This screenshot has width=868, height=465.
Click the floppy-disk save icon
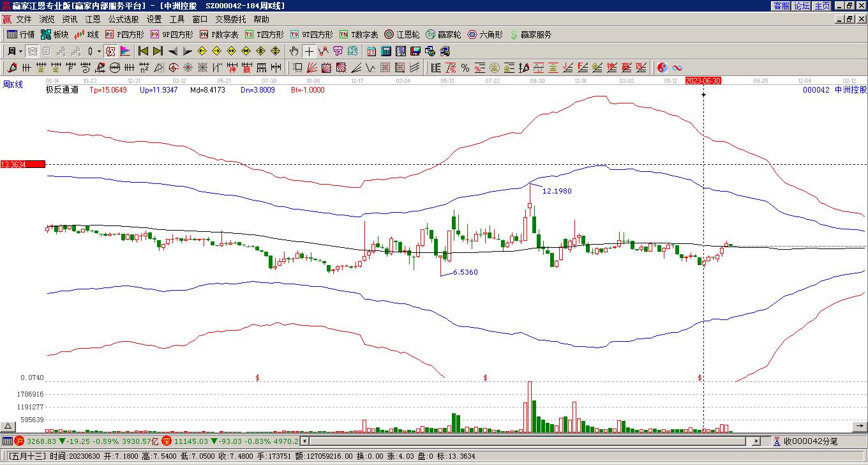click(x=415, y=51)
